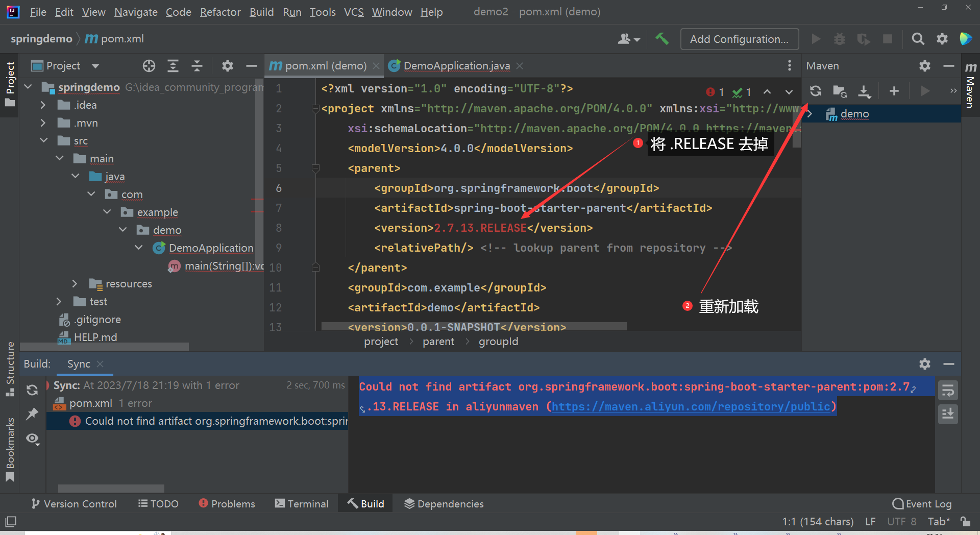Screen dimensions: 980x535
Task: Open Project panel options gear
Action: coord(227,66)
